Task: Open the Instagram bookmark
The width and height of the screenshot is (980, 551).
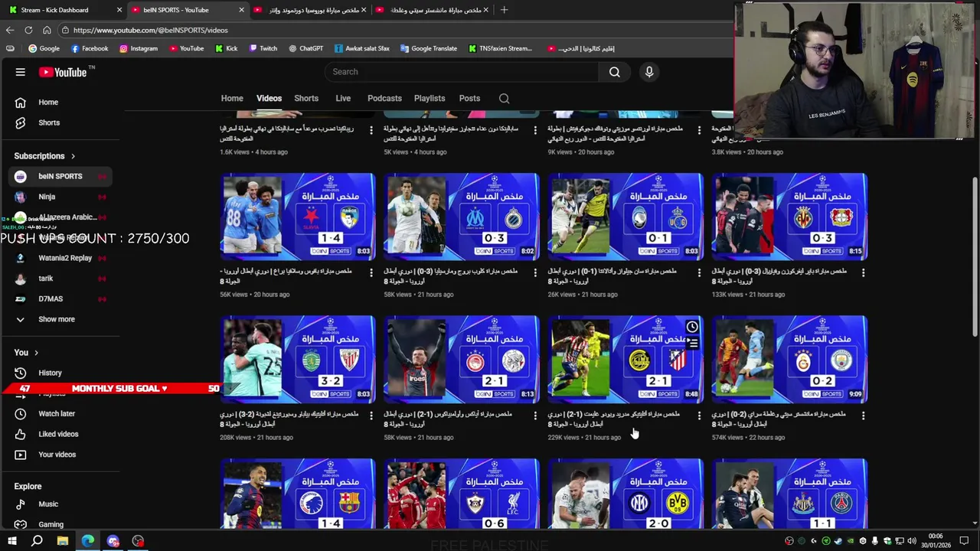Action: point(139,48)
